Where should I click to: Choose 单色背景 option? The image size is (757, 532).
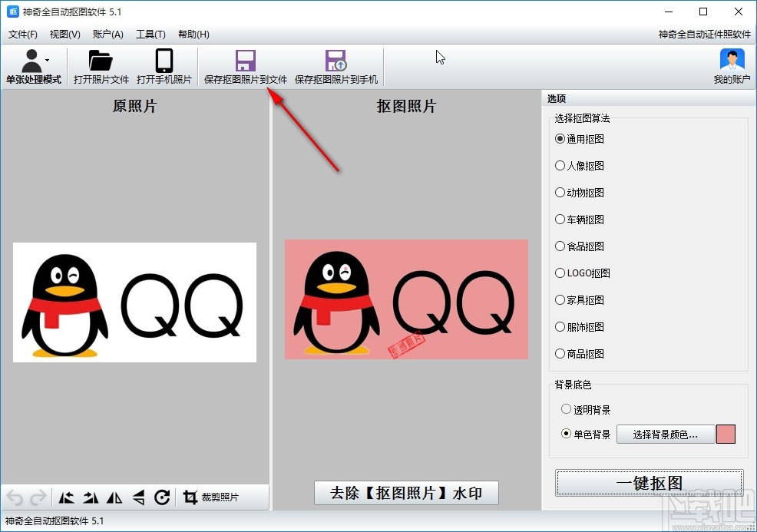[x=586, y=435]
